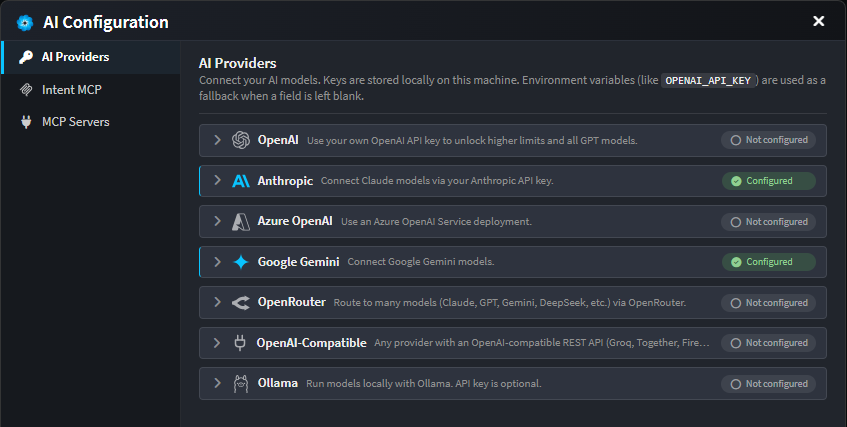Screen dimensions: 847x427
Task: Click the Anthropic logo icon
Action: point(241,181)
